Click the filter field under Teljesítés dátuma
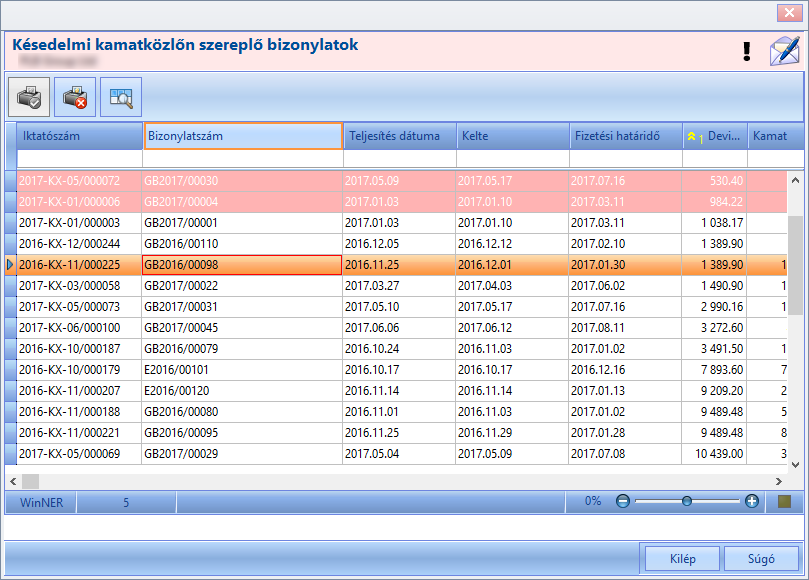The width and height of the screenshot is (809, 580). 400,158
